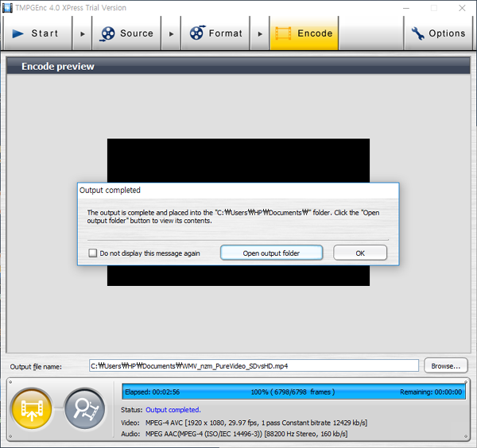
Task: Click the TMPGEnc app icon in title bar
Action: (x=7, y=8)
